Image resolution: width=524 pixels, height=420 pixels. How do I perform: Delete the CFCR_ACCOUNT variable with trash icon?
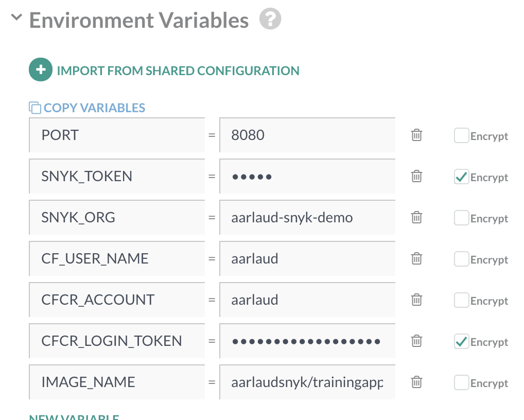coord(416,300)
